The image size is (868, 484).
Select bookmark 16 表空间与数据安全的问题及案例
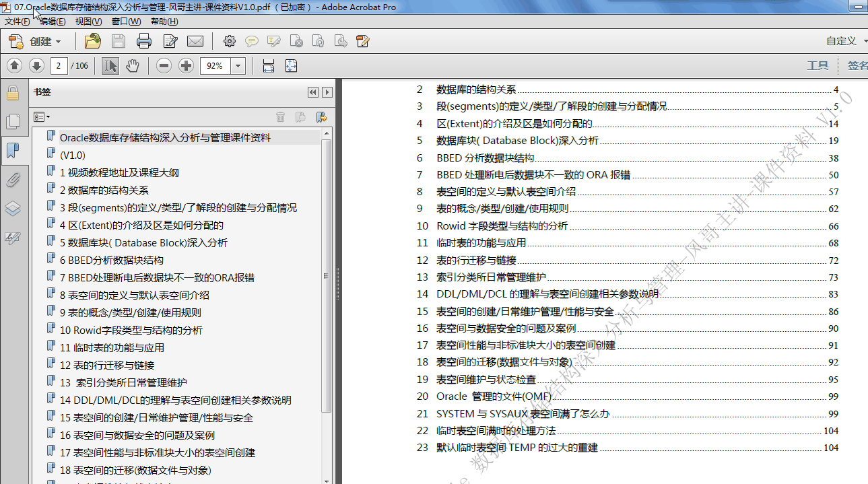coord(137,435)
